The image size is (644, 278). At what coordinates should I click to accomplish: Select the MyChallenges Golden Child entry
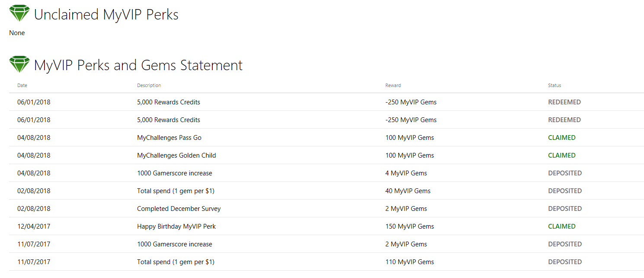[x=176, y=155]
